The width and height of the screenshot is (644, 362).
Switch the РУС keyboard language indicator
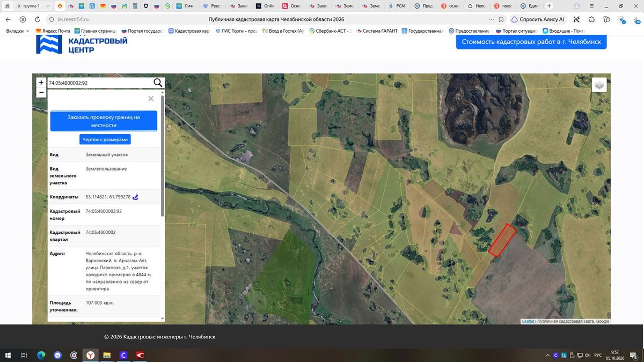pyautogui.click(x=597, y=355)
